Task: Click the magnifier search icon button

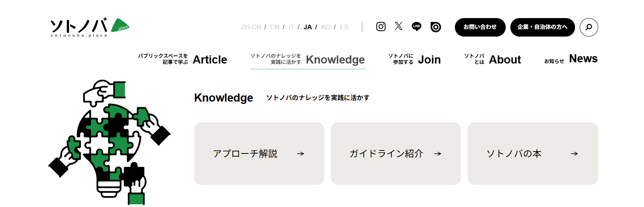Action: 589,27
